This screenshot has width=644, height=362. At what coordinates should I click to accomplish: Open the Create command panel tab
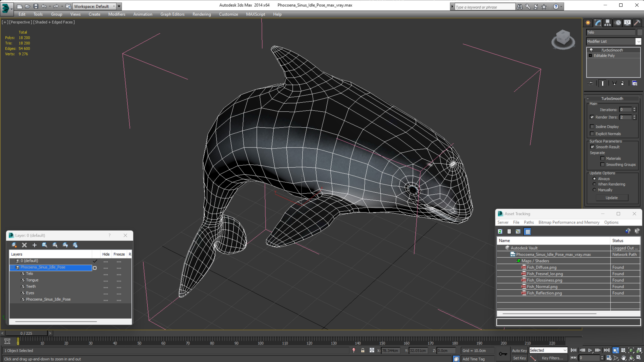(588, 23)
